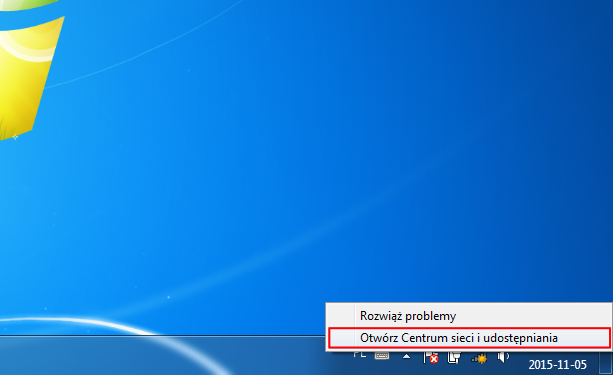Choose 'Otwórz Centrum sieci i udostępniania'

coord(468,338)
